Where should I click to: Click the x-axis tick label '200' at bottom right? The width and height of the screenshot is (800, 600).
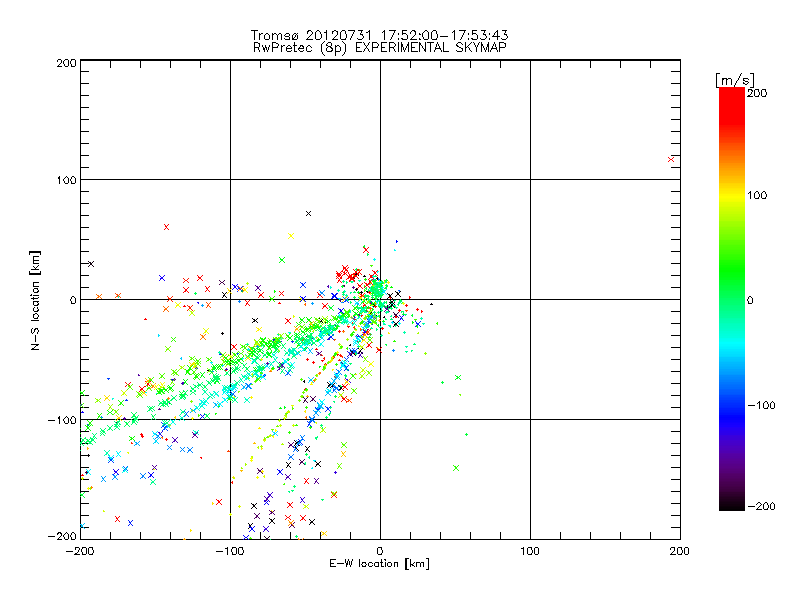click(680, 552)
